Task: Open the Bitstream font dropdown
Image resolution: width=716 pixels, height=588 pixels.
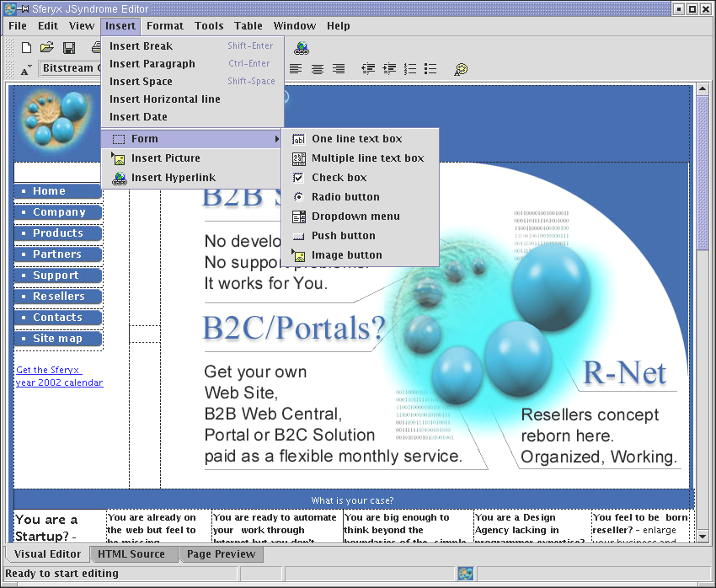Action: (71, 68)
